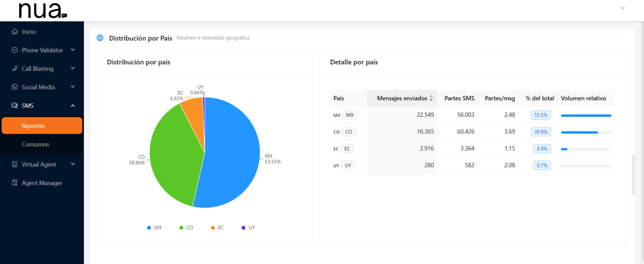644x264 pixels.
Task: Click the UY relative volume progress bar
Action: point(586,166)
